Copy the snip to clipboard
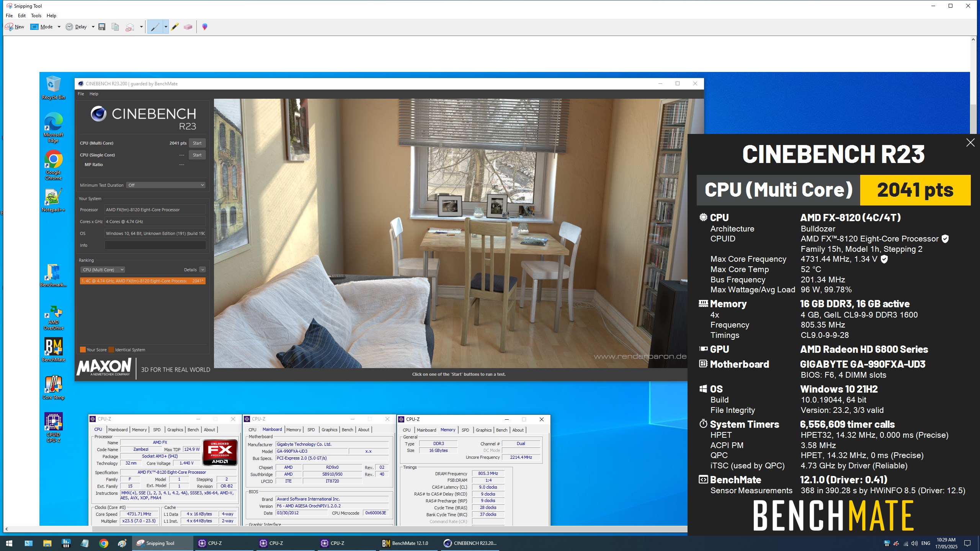This screenshot has height=551, width=980. tap(115, 27)
